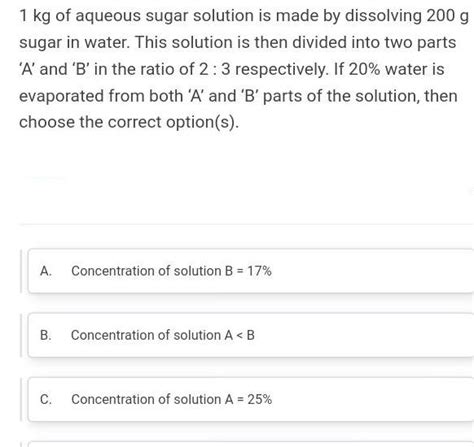The height and width of the screenshot is (447, 474).
Task: Click the partially visible fourth option card at bottom
Action: coord(251,444)
